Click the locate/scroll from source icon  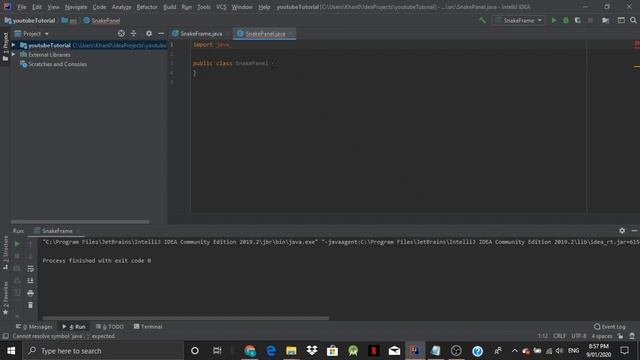click(x=121, y=33)
